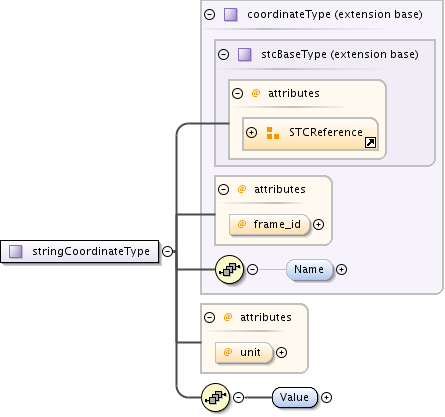Expand the frame_id attribute
Image resolution: width=445 pixels, height=417 pixels.
click(318, 224)
